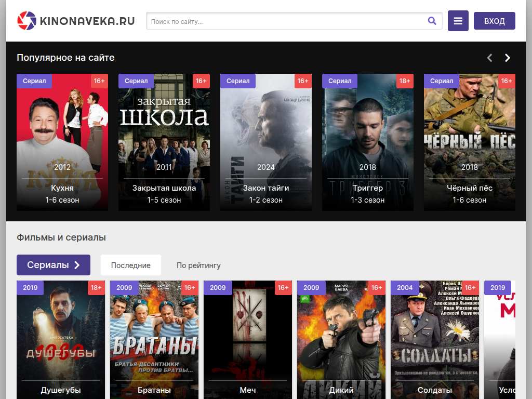Go back with the left carousel arrow
Image resolution: width=532 pixels, height=399 pixels.
click(x=489, y=58)
